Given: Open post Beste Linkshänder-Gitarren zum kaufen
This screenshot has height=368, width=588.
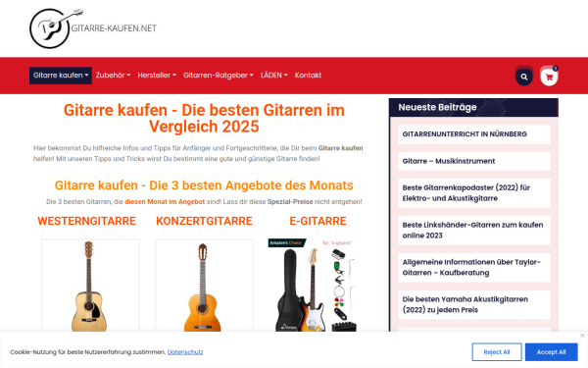Looking at the screenshot, I should click(x=472, y=231).
